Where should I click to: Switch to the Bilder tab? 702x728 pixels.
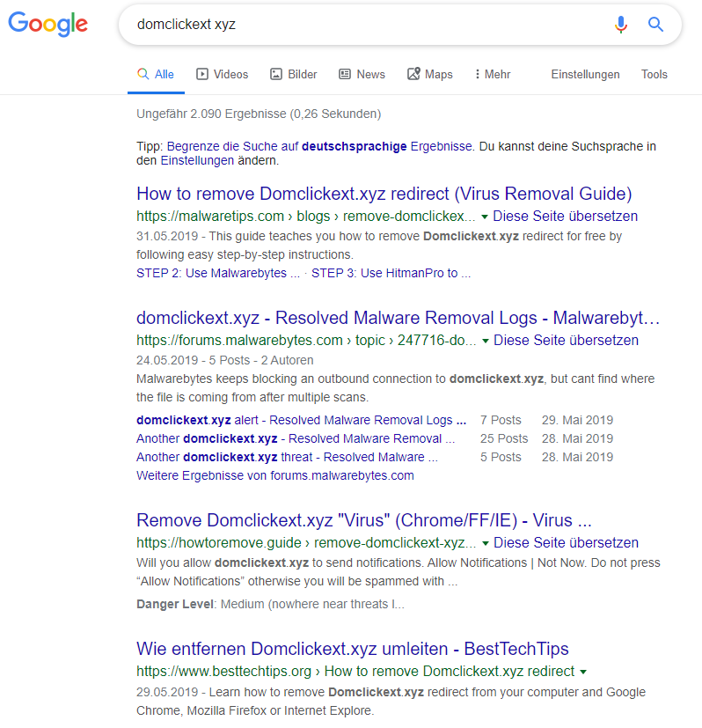(x=293, y=74)
